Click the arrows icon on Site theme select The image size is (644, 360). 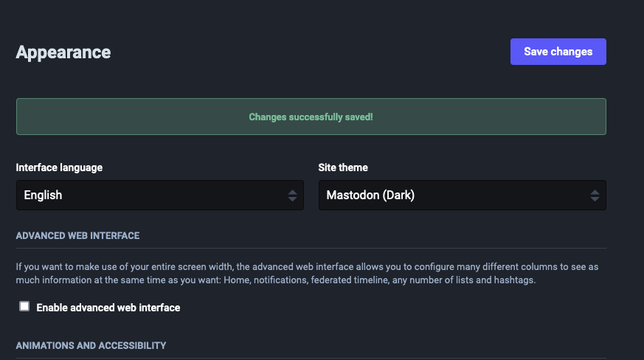(x=595, y=195)
